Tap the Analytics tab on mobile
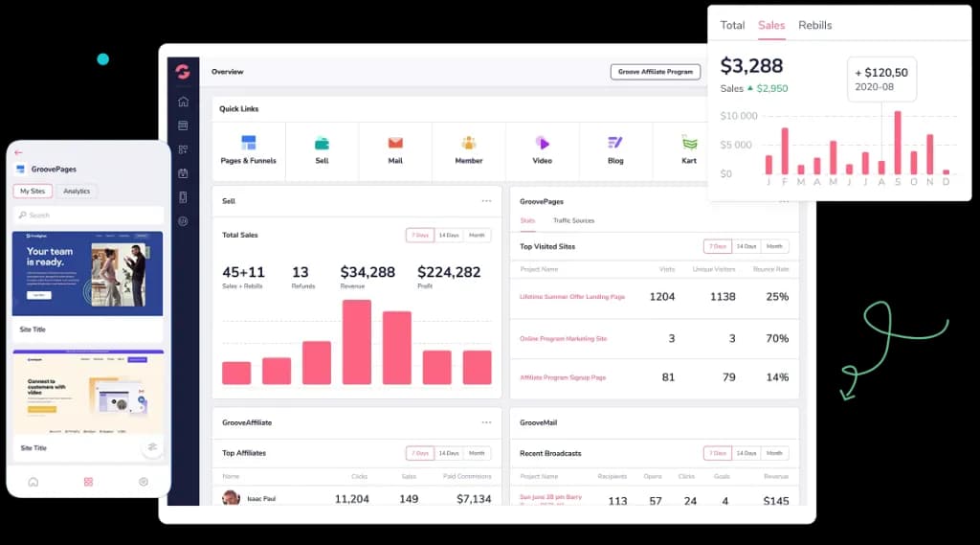Image resolution: width=980 pixels, height=545 pixels. [77, 191]
